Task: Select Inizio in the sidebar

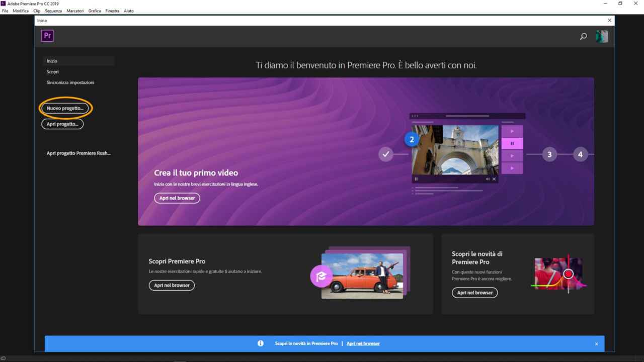Action: tap(78, 61)
